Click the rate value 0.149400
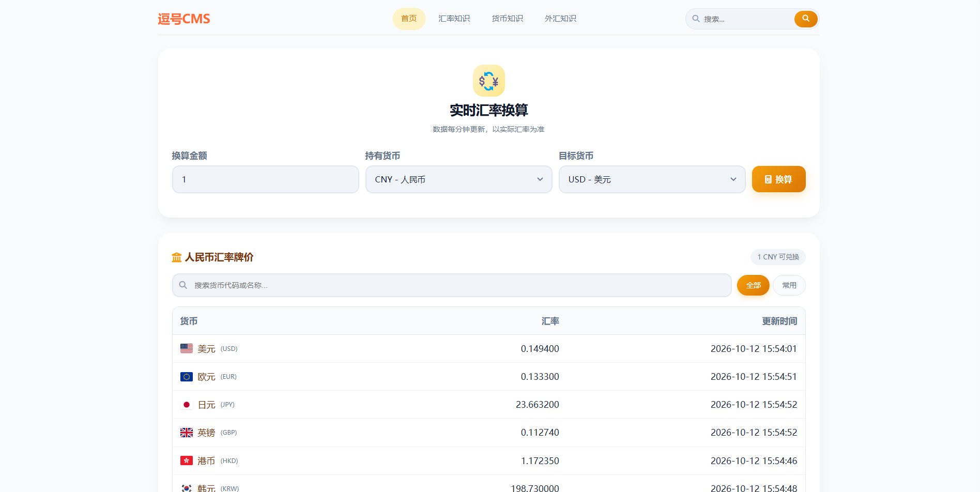The width and height of the screenshot is (980, 492). click(x=540, y=349)
